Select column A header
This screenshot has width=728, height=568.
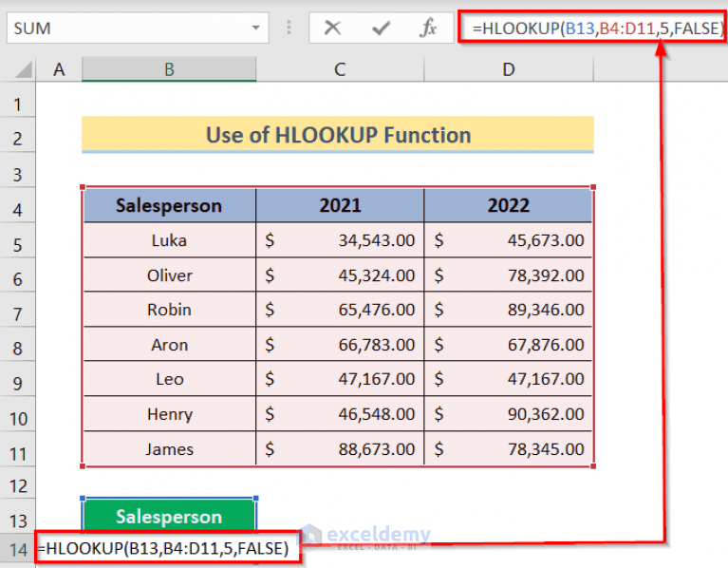click(x=59, y=69)
